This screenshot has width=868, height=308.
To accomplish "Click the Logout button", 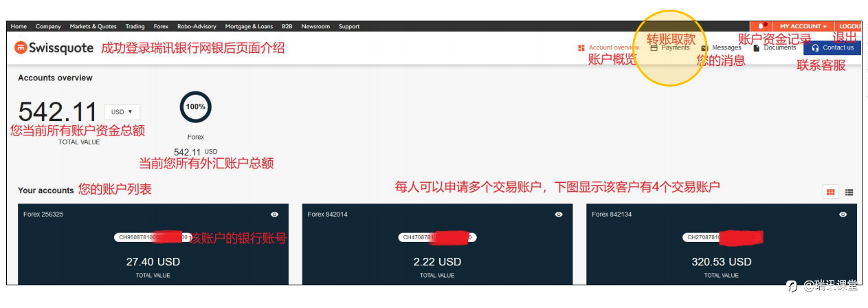I will [848, 26].
